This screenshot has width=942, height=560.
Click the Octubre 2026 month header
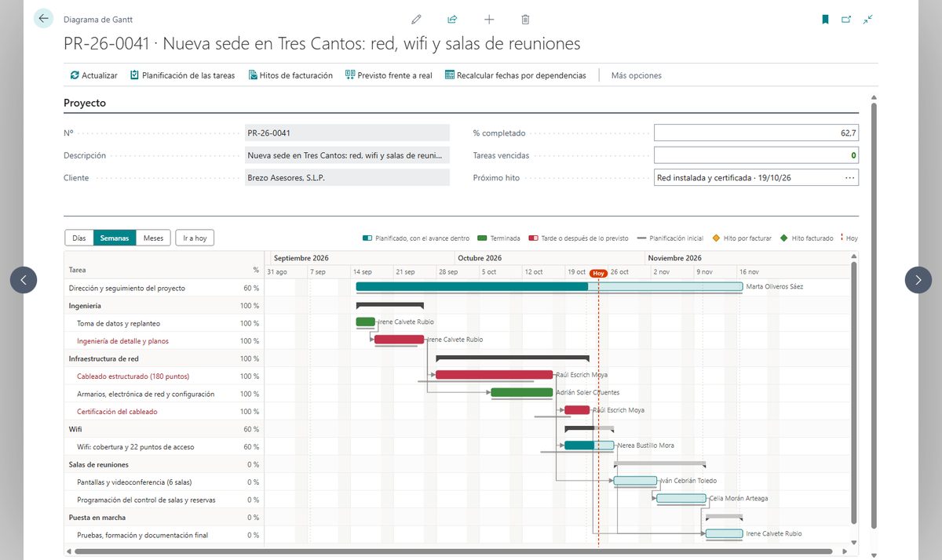point(480,258)
